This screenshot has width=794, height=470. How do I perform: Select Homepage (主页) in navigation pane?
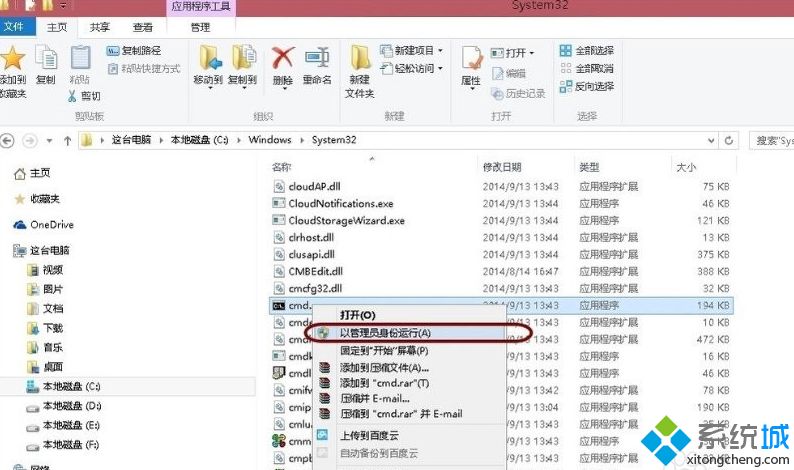pyautogui.click(x=32, y=173)
